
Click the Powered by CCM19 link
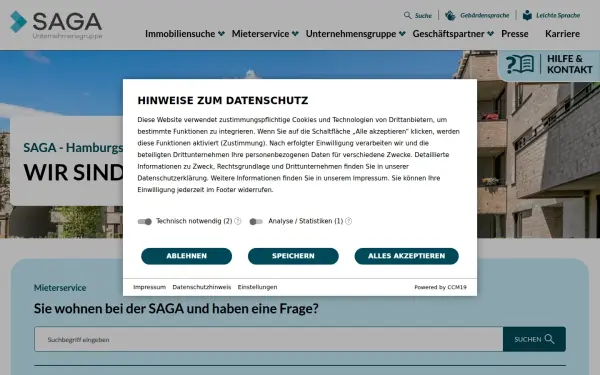point(440,287)
